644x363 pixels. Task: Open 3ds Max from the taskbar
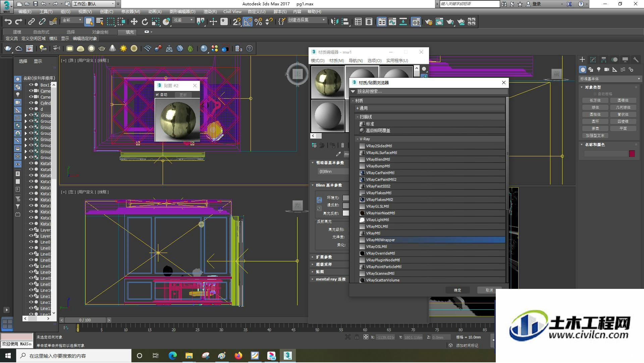pyautogui.click(x=287, y=356)
